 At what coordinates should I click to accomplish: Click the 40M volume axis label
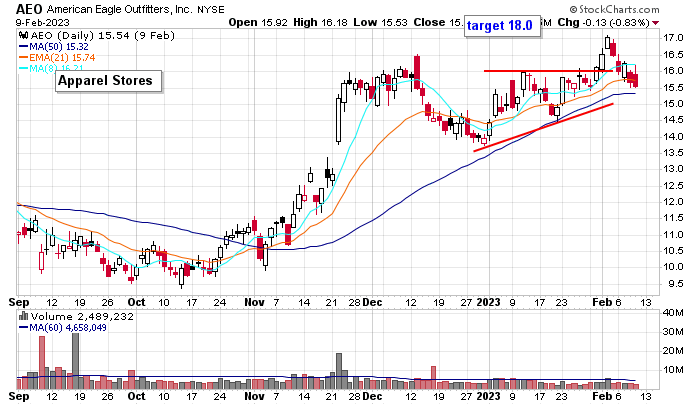coord(673,313)
